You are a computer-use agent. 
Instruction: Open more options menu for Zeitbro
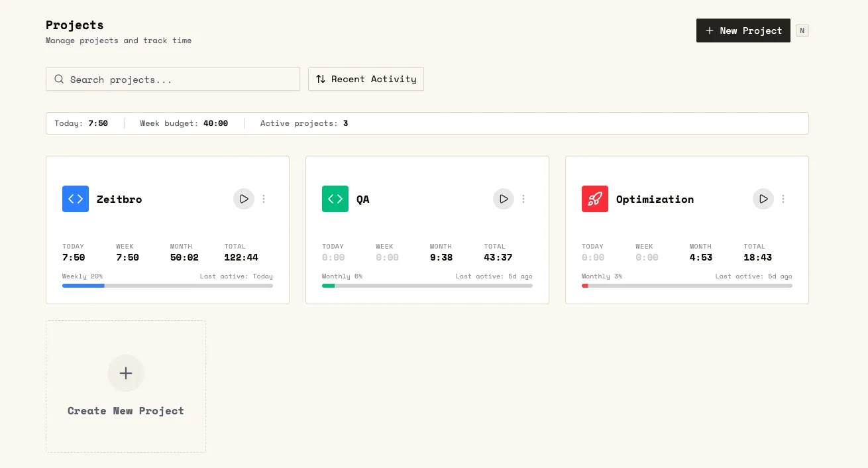(264, 199)
